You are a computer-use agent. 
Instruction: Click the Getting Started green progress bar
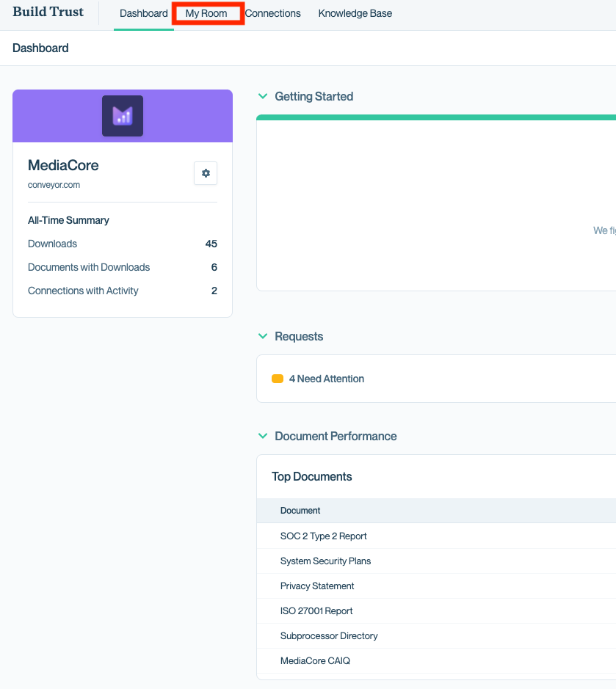(436, 117)
